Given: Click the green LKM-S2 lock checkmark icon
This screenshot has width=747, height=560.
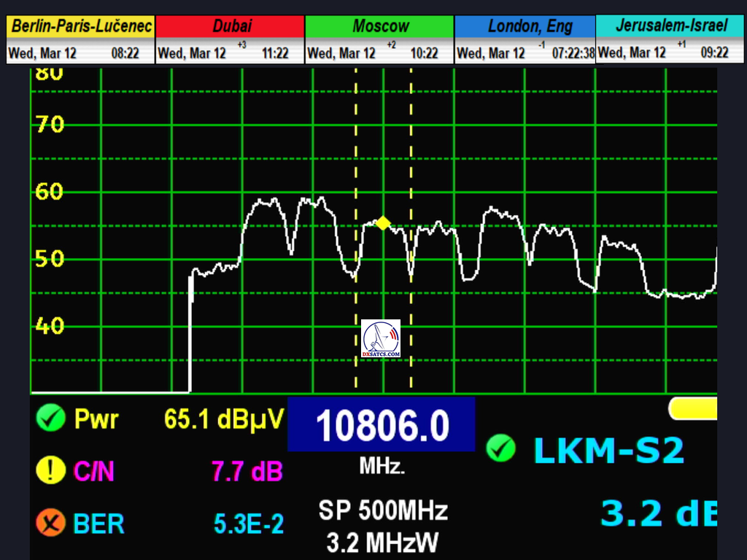Looking at the screenshot, I should [501, 448].
